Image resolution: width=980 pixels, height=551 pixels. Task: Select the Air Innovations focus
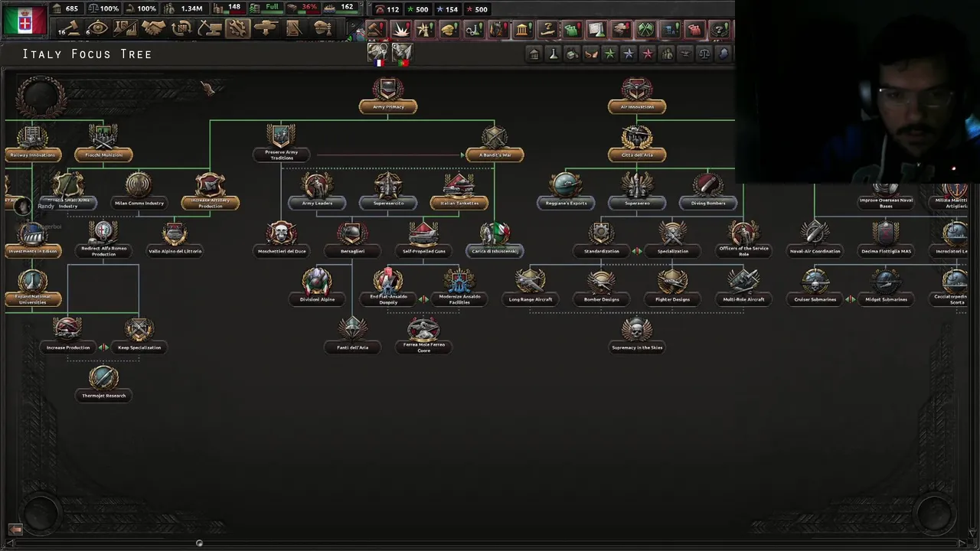tap(637, 96)
